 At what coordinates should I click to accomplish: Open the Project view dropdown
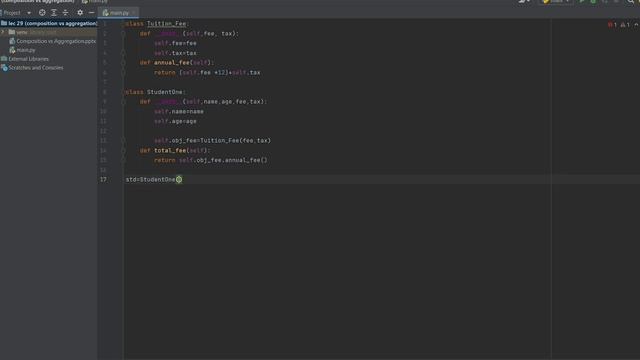click(29, 13)
